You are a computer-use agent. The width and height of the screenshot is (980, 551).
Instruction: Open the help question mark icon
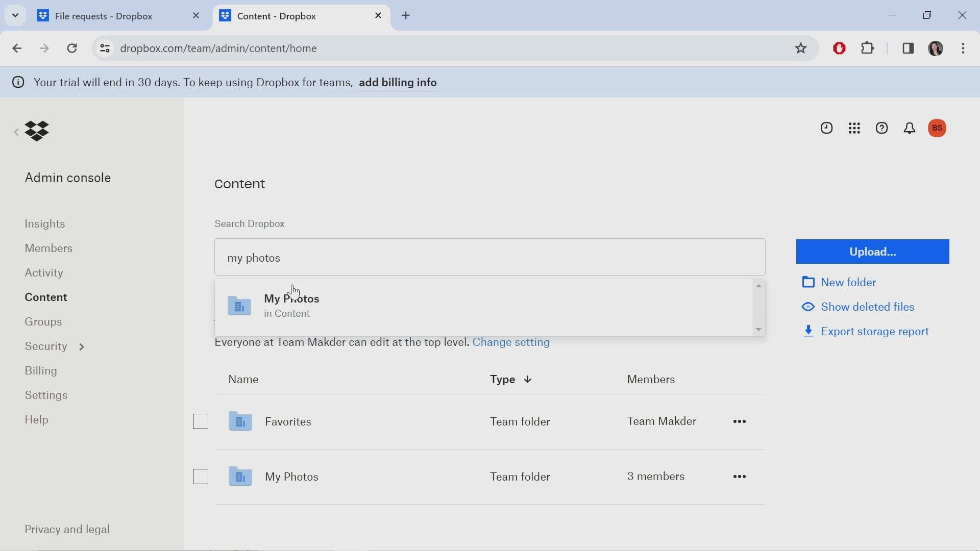882,128
